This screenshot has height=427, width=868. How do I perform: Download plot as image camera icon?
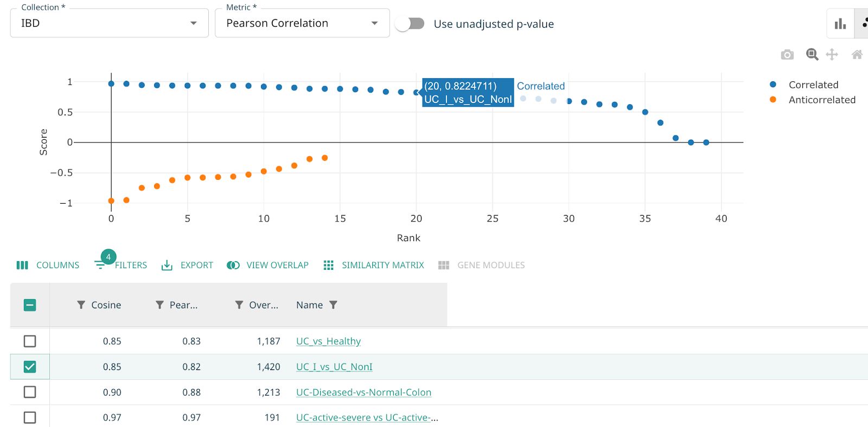[787, 55]
